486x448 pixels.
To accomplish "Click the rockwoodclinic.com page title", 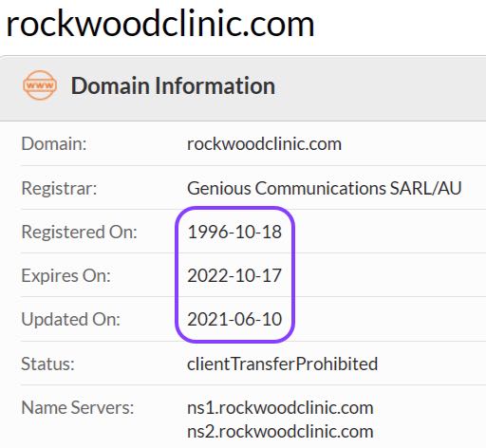I will [160, 24].
